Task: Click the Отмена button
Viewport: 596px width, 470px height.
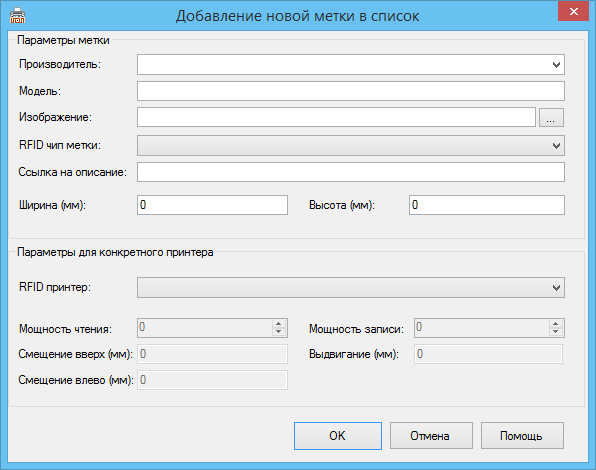Action: 431,436
